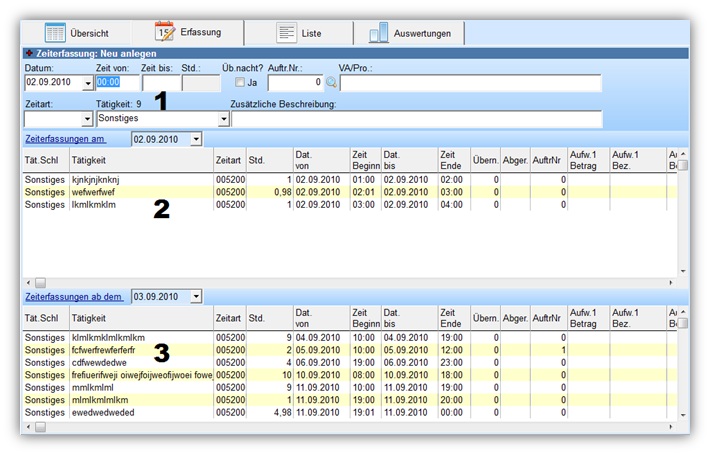Select the row lkmlkmklm

[350, 205]
